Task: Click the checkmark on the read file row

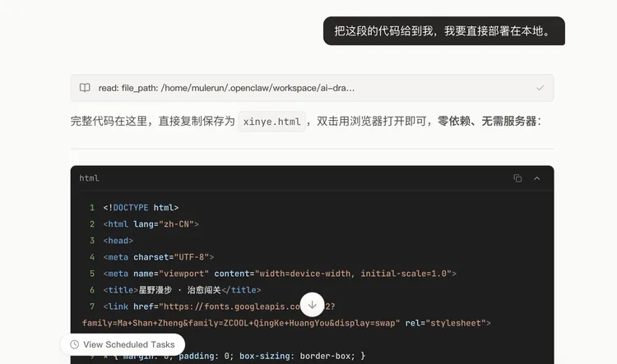Action: (x=540, y=88)
